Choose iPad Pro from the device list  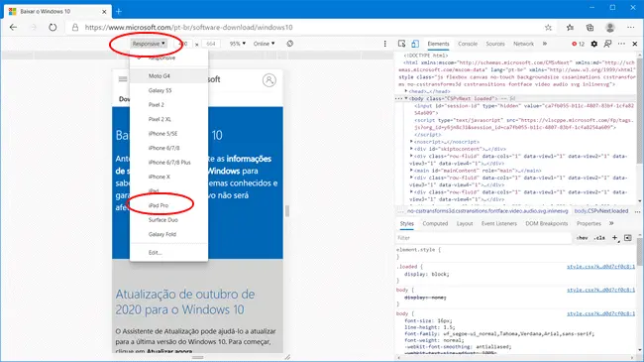coord(168,205)
